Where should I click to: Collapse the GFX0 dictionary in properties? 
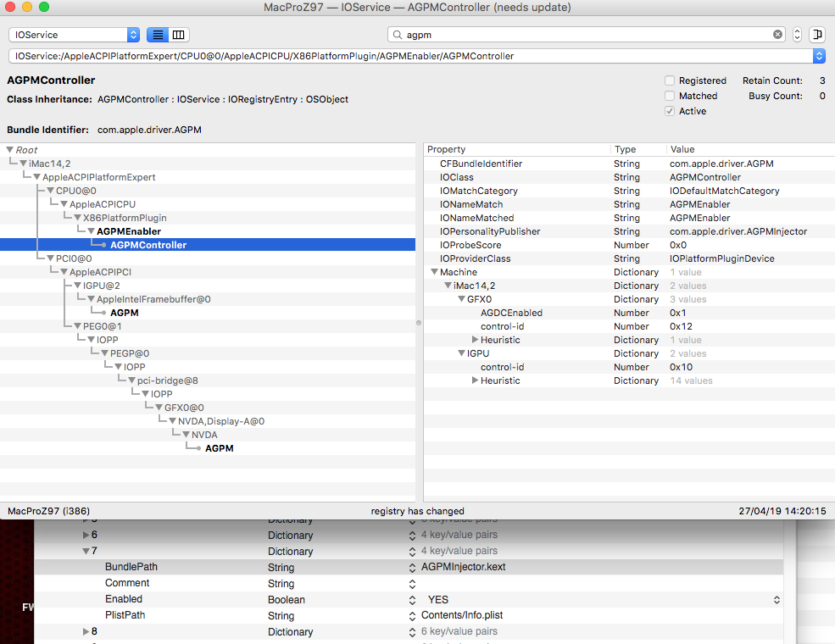(x=461, y=299)
